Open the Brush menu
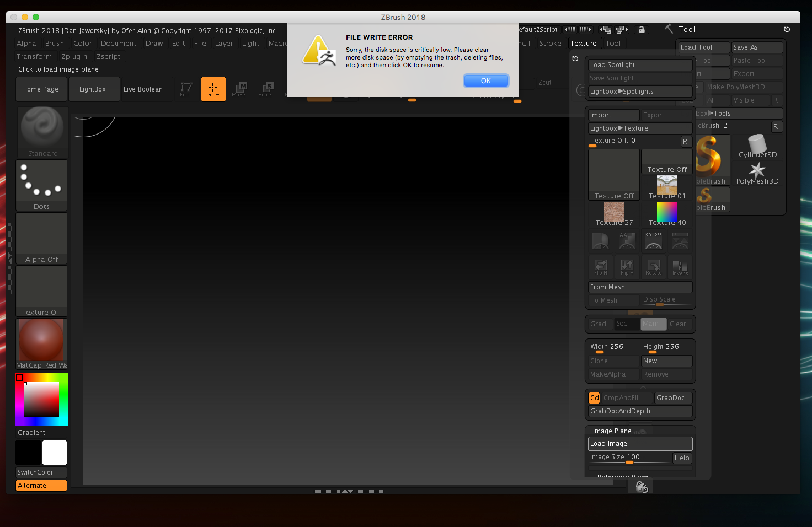The height and width of the screenshot is (527, 812). coord(55,44)
